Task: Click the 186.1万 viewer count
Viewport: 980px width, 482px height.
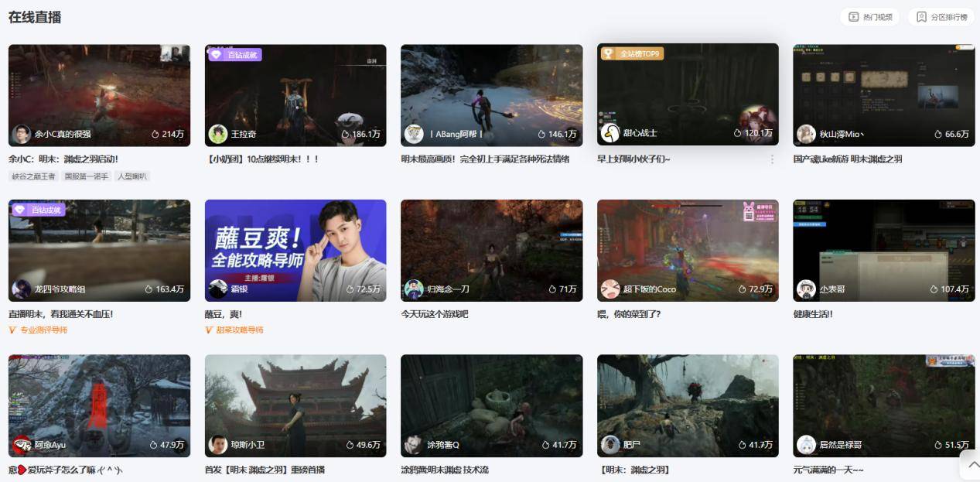Action: (x=360, y=134)
